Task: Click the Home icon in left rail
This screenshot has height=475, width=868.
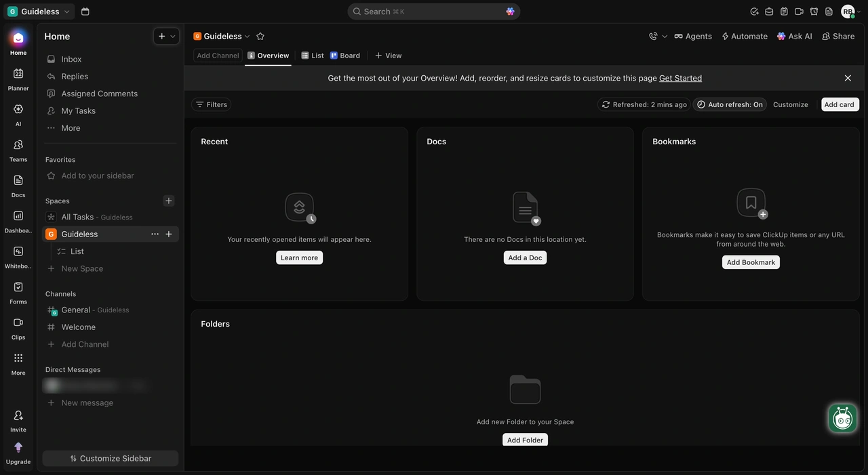Action: click(18, 38)
